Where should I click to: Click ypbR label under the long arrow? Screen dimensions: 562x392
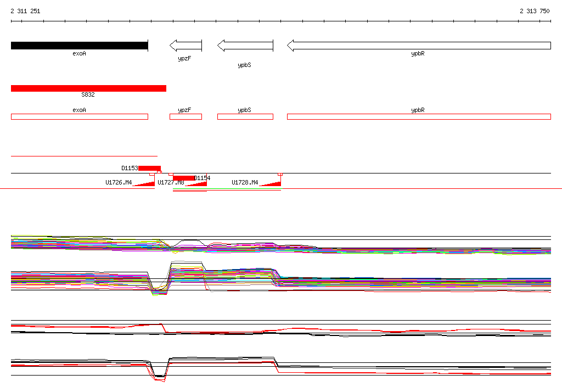coord(418,53)
